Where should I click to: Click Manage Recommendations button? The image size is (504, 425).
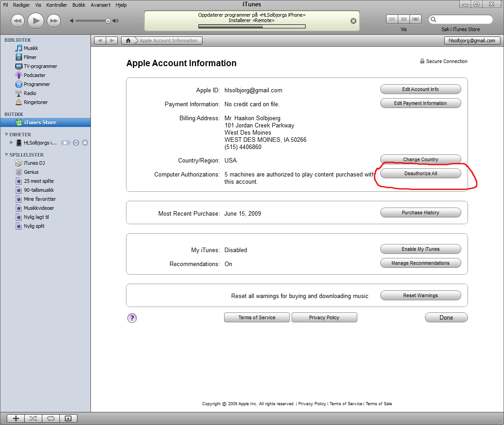tap(420, 263)
